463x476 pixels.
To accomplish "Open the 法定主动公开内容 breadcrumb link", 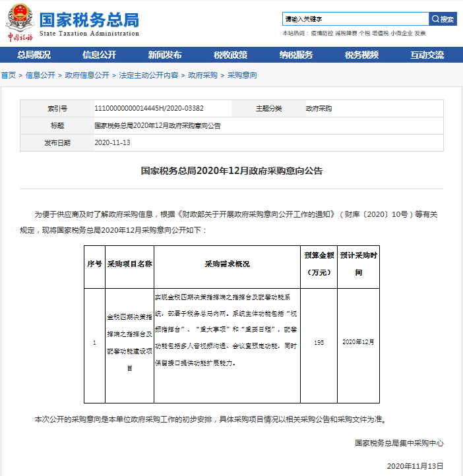I will (148, 75).
